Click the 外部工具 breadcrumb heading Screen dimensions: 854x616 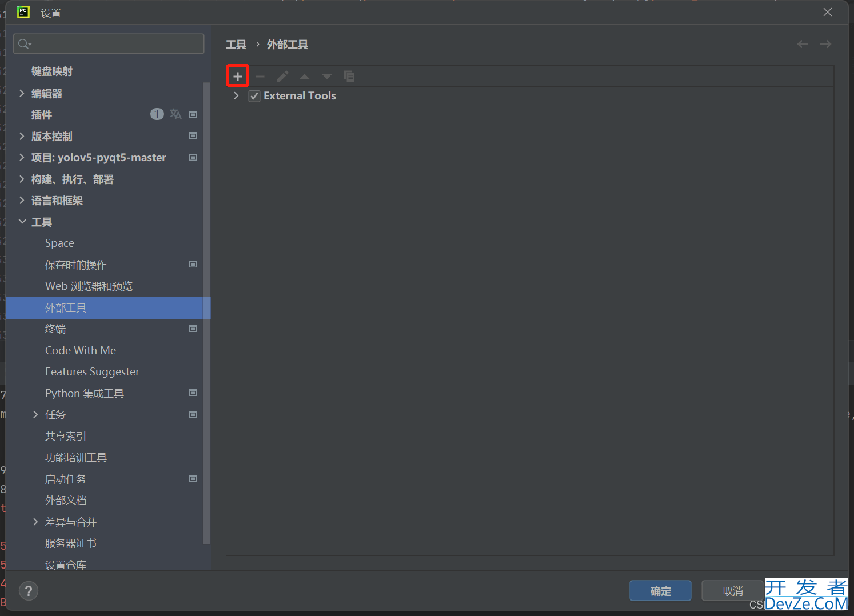pyautogui.click(x=288, y=45)
